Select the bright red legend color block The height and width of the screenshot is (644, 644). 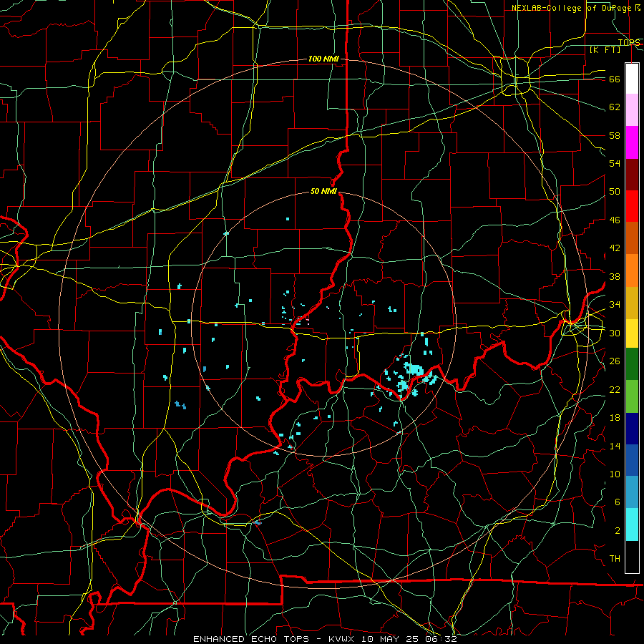[x=632, y=206]
